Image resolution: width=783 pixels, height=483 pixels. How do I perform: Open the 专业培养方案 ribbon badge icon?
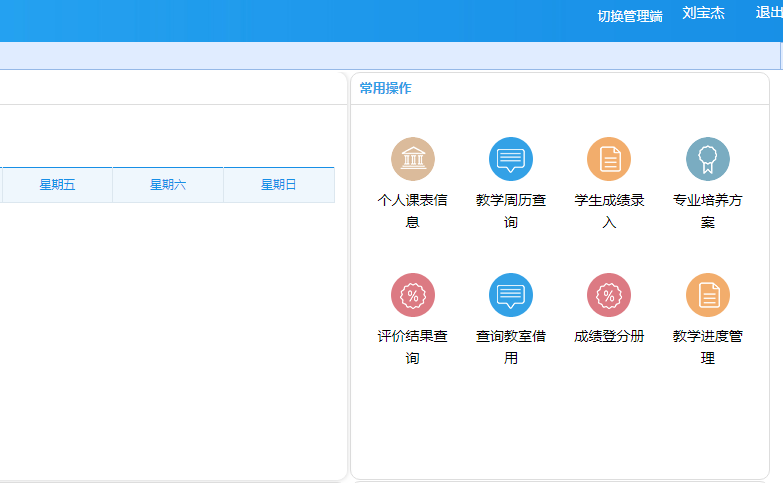(x=708, y=159)
